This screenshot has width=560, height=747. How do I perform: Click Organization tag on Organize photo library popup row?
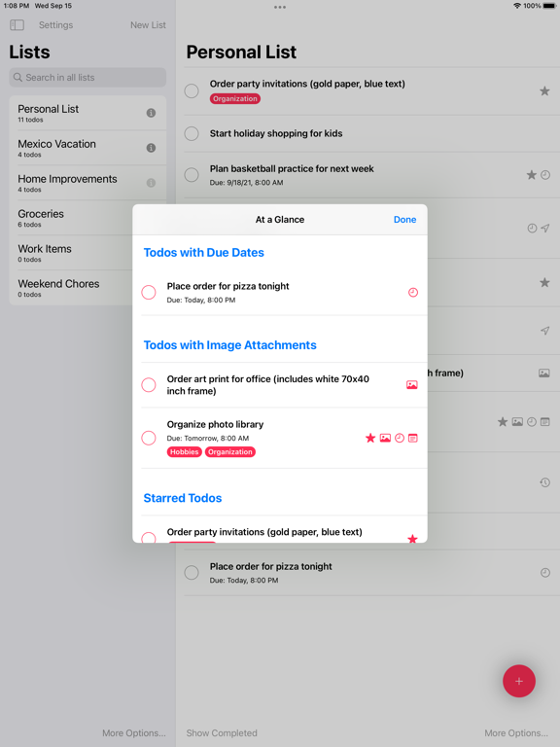[230, 452]
